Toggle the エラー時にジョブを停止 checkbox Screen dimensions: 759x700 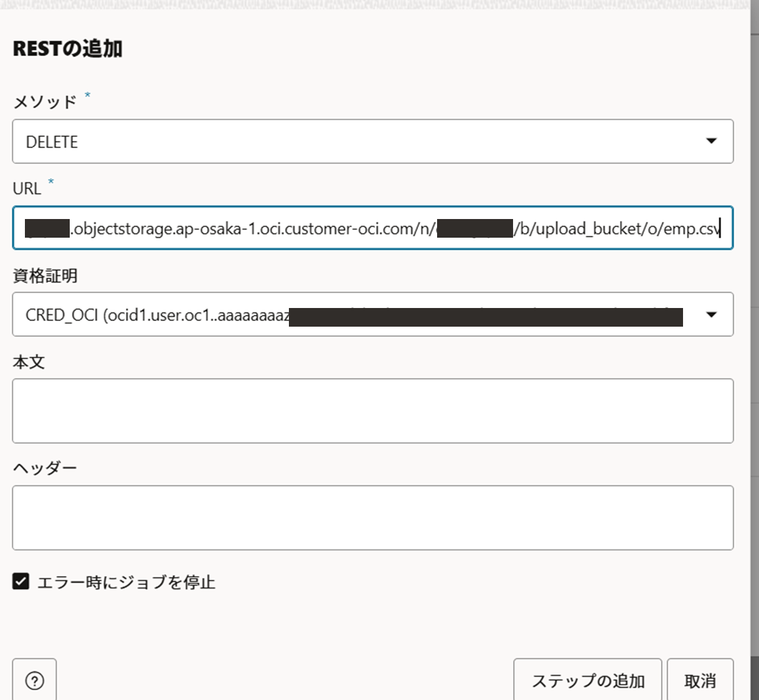(21, 582)
